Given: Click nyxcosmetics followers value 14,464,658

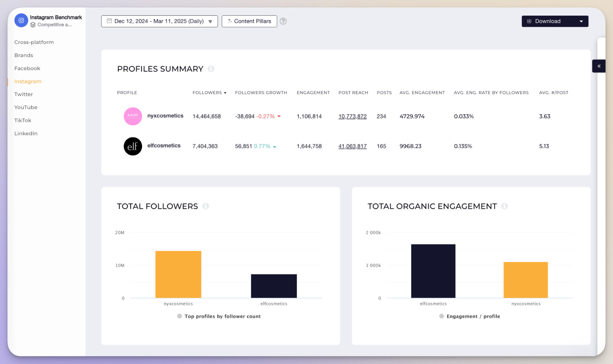Looking at the screenshot, I should coord(207,116).
